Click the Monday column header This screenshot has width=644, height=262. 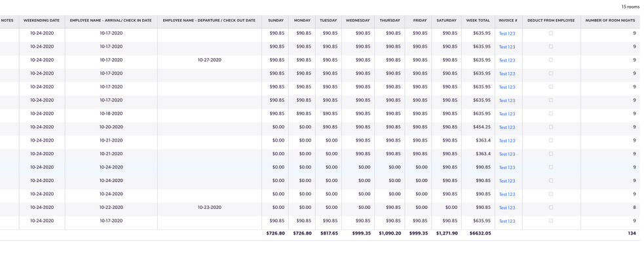coord(302,20)
